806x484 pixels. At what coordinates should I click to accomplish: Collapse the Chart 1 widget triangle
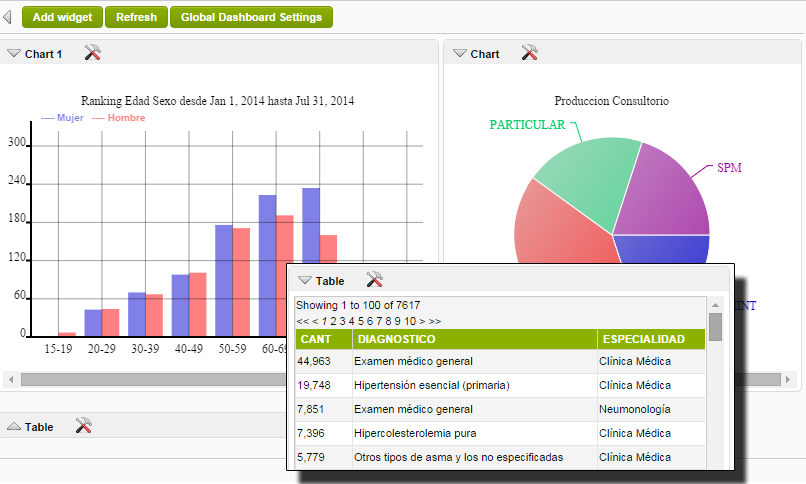point(14,54)
